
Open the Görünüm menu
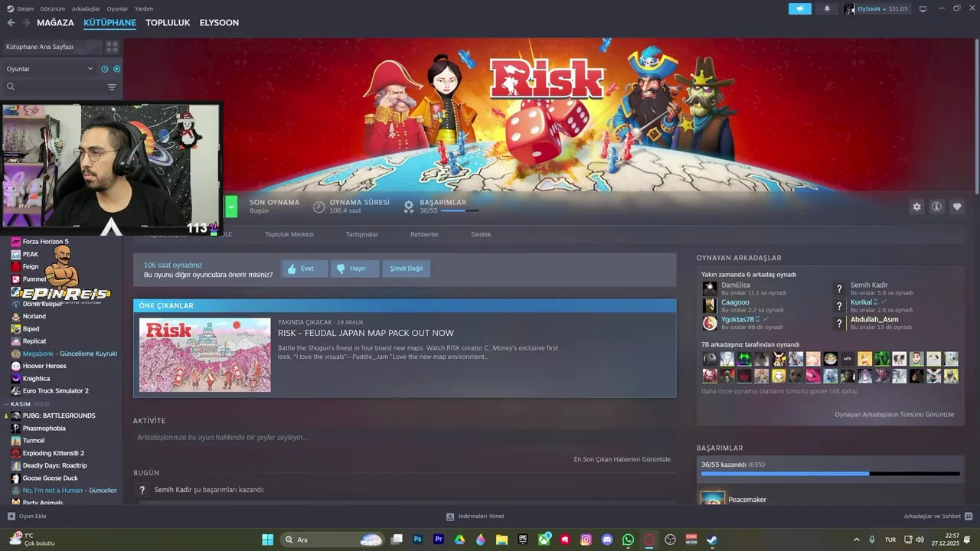point(52,8)
